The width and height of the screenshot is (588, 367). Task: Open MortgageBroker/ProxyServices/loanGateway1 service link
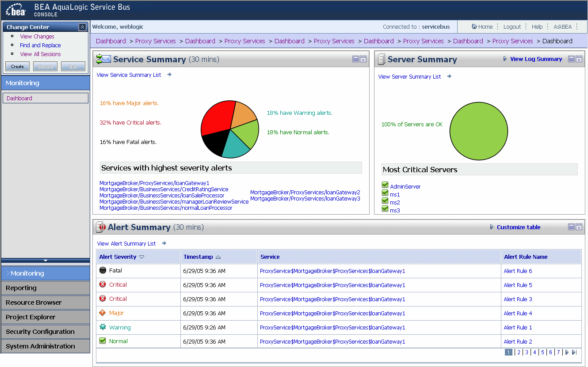point(154,183)
